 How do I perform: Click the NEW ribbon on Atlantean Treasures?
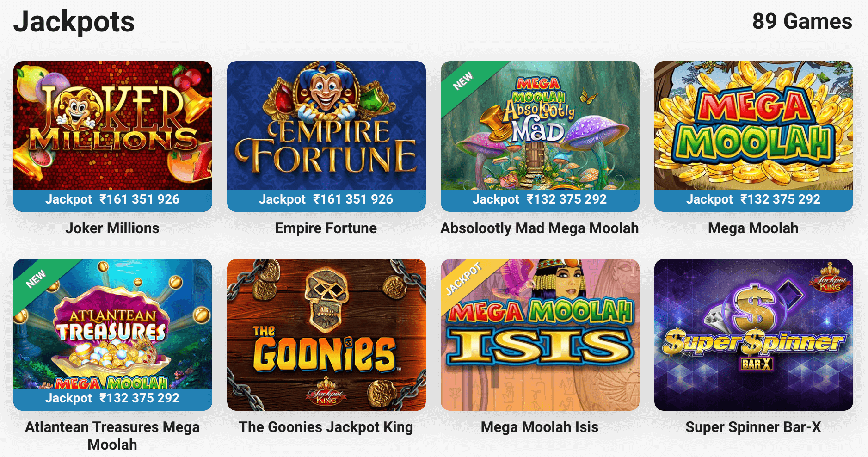click(x=36, y=278)
